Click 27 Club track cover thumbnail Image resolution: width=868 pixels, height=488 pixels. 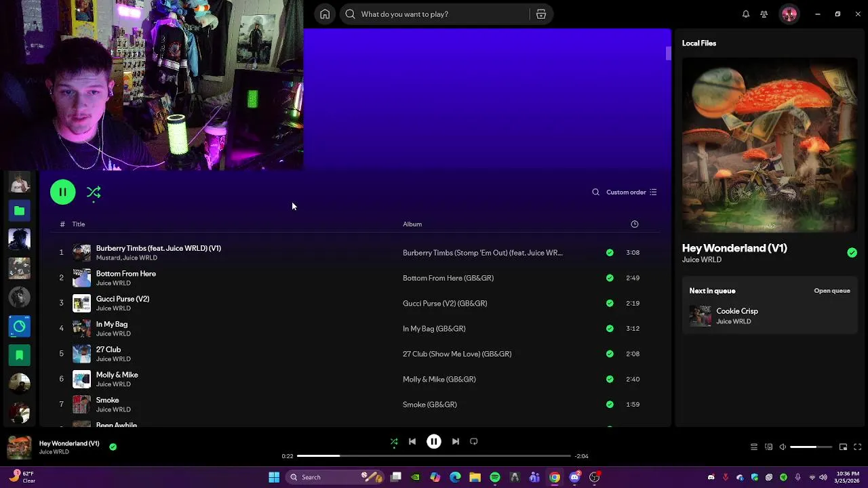click(x=81, y=354)
